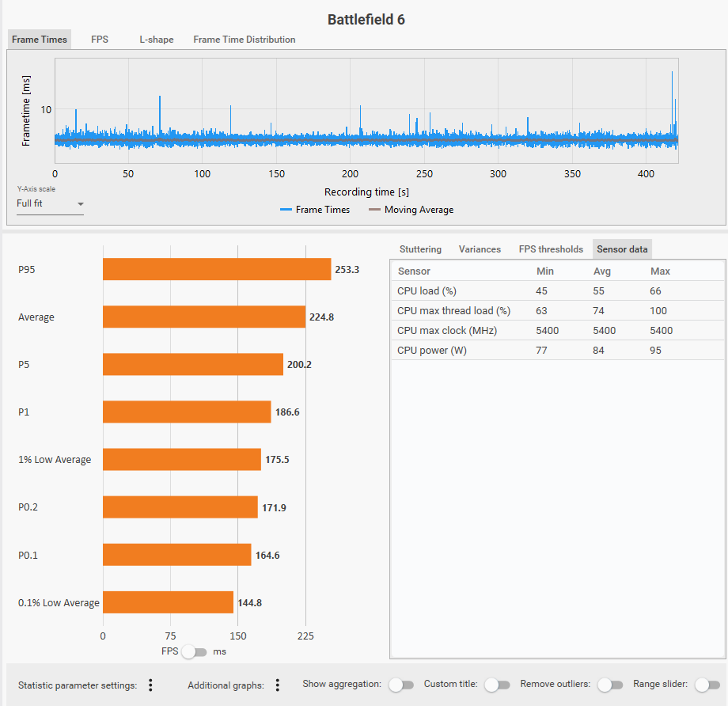Switch to FPS thresholds tab

551,249
